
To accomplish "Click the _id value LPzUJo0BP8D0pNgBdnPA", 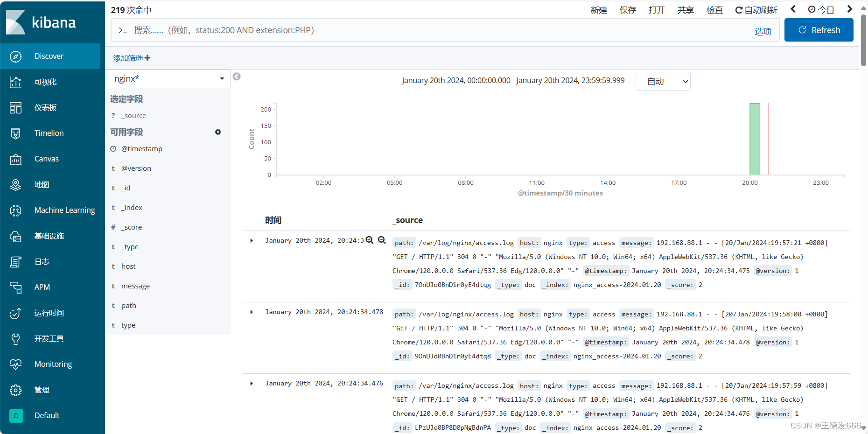I will [x=453, y=427].
